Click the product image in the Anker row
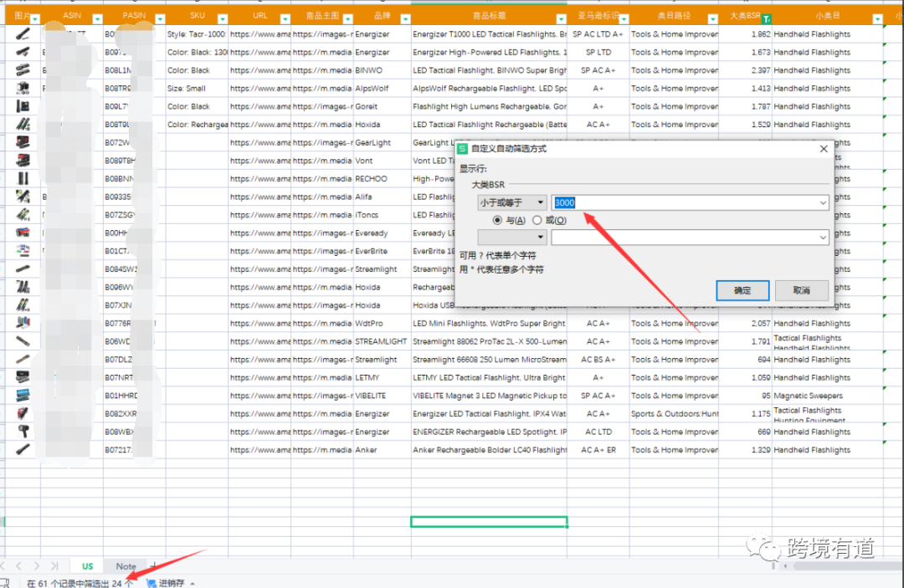Screen dimensions: 904x588 23,450
